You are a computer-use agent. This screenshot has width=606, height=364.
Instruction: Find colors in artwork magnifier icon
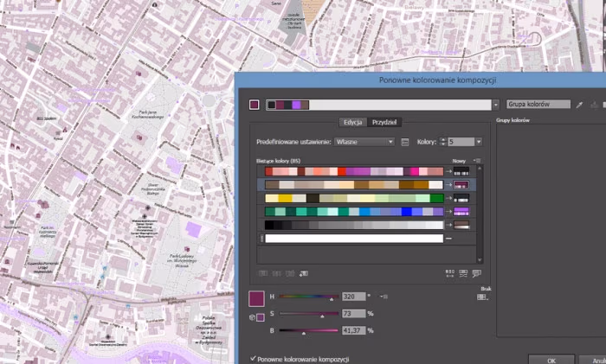476,273
